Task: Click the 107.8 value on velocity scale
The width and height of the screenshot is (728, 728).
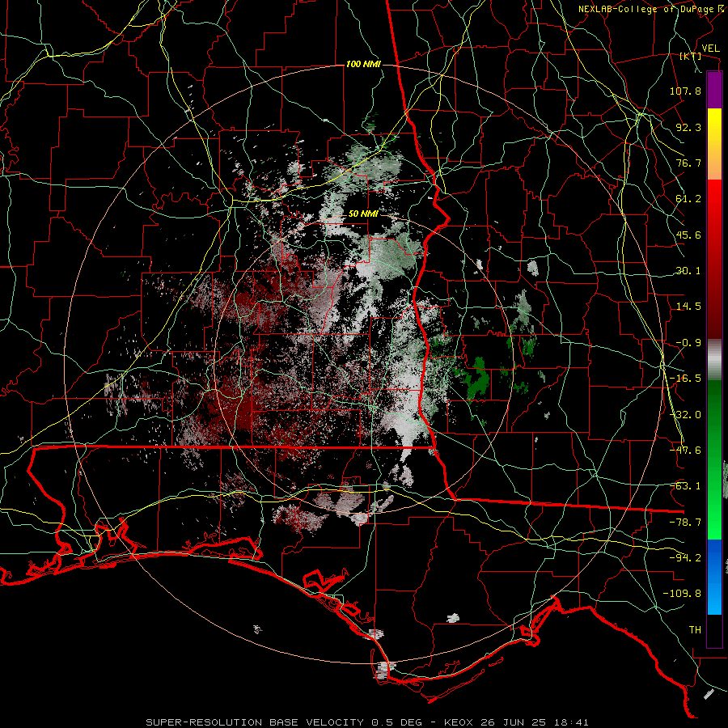Action: (685, 91)
